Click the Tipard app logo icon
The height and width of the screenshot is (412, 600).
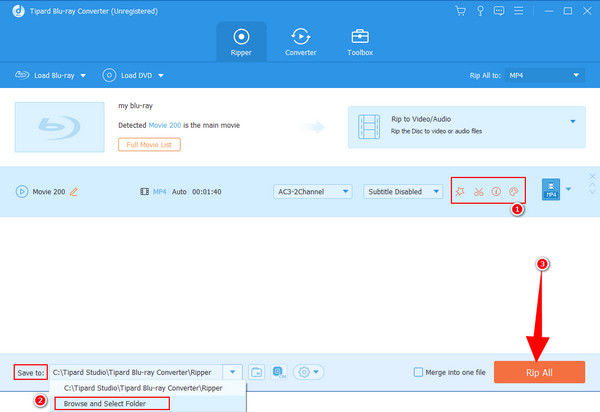pos(18,11)
